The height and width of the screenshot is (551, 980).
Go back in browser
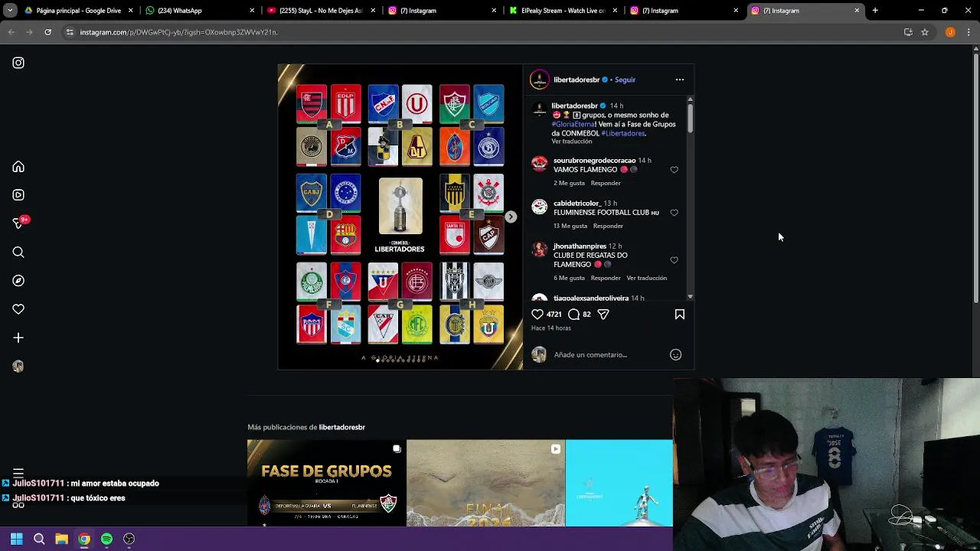pos(11,32)
